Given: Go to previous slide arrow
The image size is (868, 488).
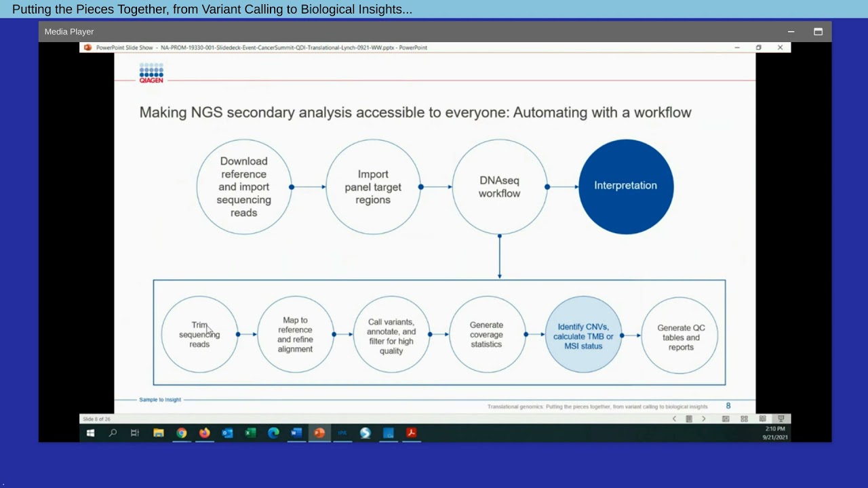Looking at the screenshot, I should pos(674,419).
